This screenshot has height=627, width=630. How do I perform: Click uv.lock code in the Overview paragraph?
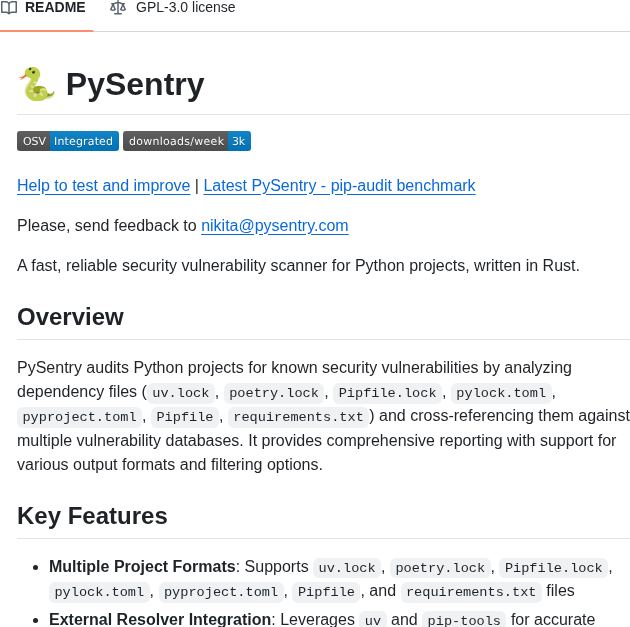pyautogui.click(x=181, y=393)
